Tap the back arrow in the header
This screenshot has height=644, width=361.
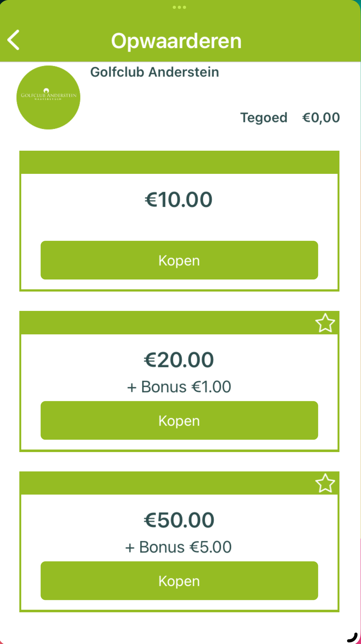[x=14, y=40]
